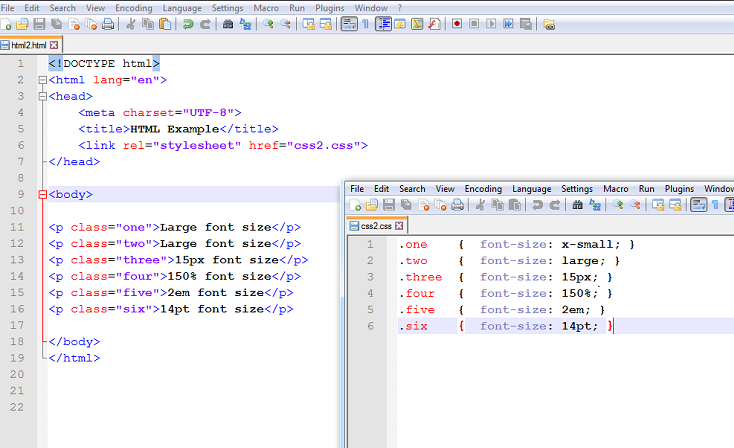The image size is (734, 448).
Task: Click Zoom Out icon in css2 window toolbar
Action: [x=635, y=205]
